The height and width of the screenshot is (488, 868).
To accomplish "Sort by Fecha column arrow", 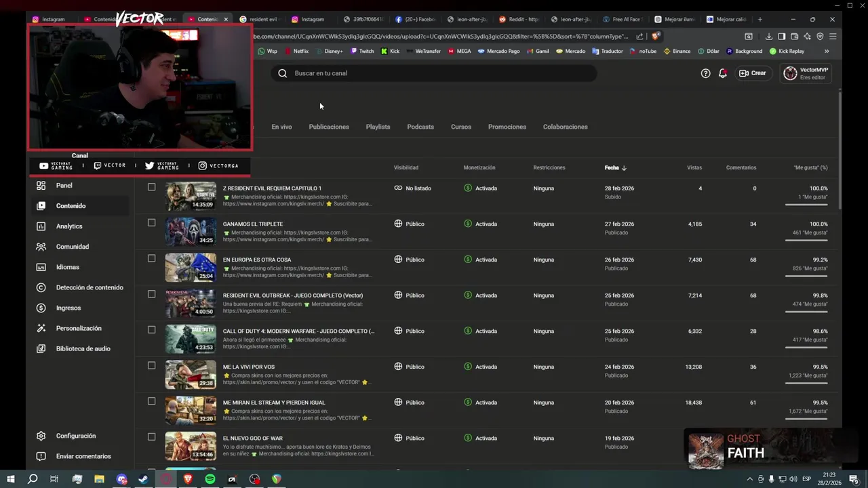I will pyautogui.click(x=624, y=167).
